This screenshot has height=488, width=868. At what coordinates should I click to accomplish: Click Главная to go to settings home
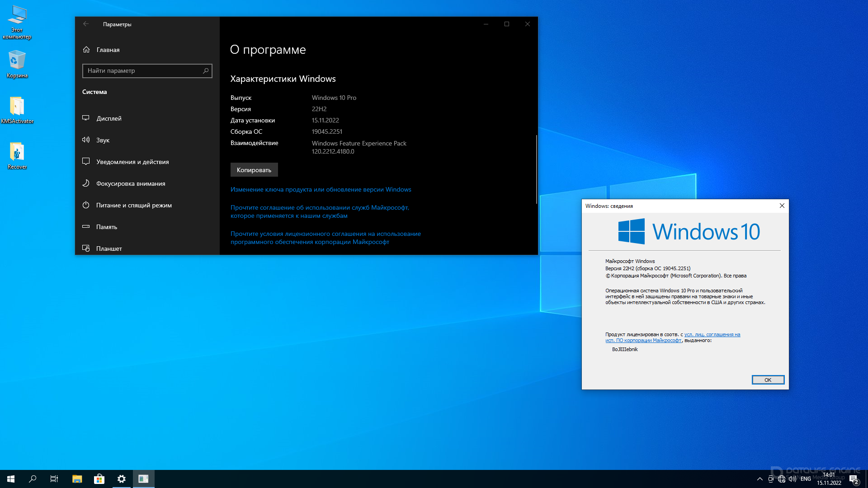tap(108, 49)
